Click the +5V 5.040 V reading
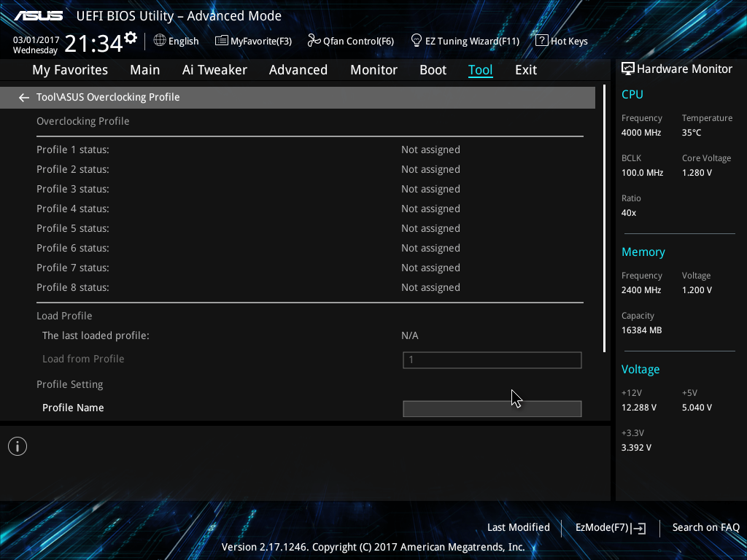The width and height of the screenshot is (747, 560). 697,408
